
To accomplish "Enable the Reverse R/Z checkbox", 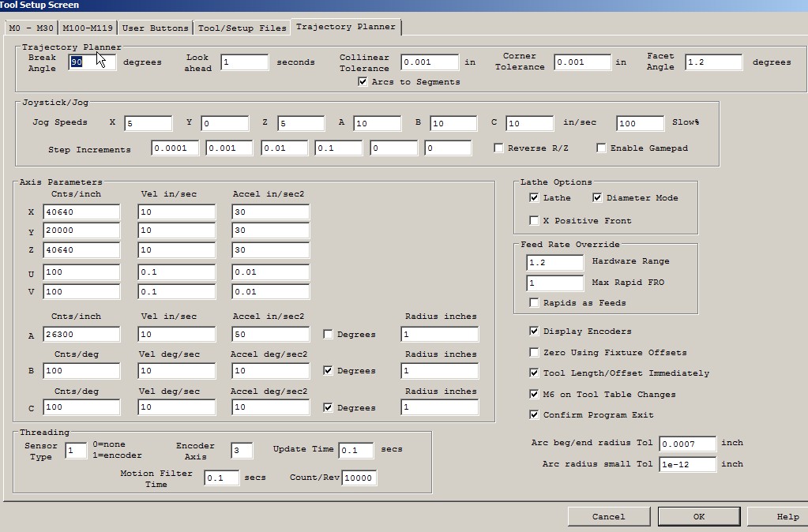I will pos(498,148).
